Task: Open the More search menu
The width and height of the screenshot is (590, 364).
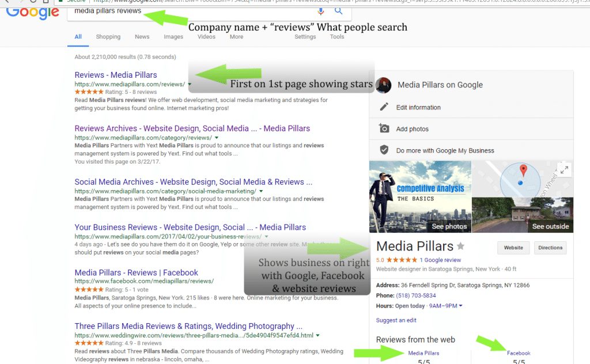Action: [x=236, y=37]
